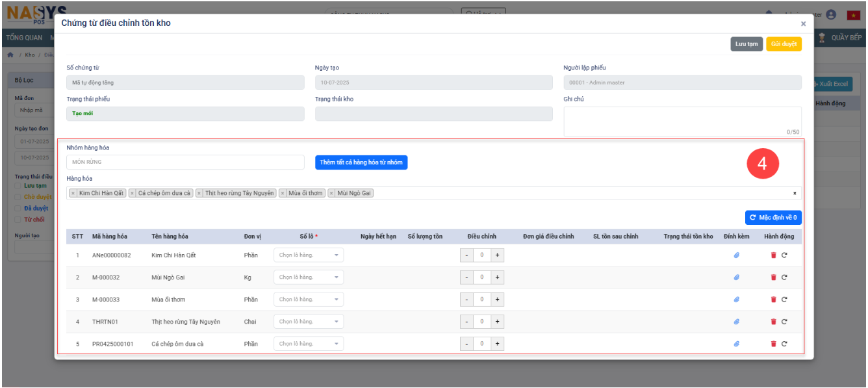This screenshot has width=868, height=388.
Task: Reset the Mùi Ngò Gai row
Action: tap(784, 278)
